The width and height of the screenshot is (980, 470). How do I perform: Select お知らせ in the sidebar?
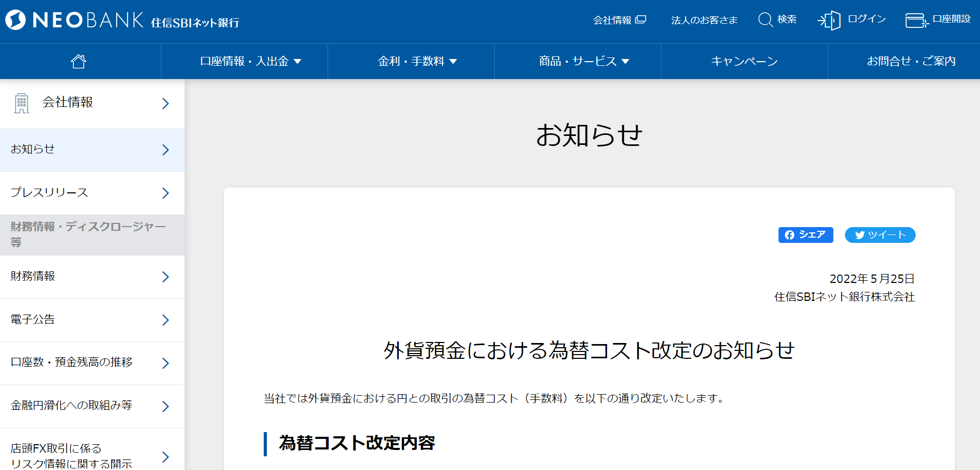click(x=92, y=150)
